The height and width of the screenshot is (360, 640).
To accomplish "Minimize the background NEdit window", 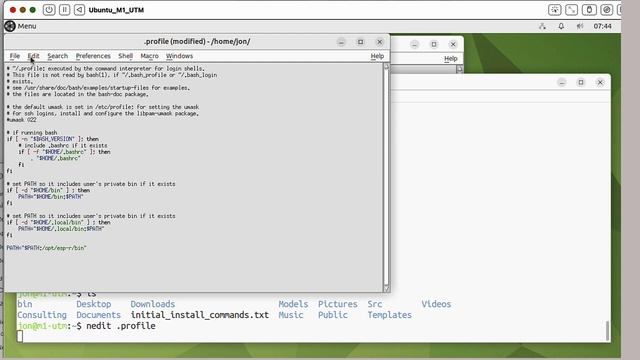I will [x=414, y=44].
